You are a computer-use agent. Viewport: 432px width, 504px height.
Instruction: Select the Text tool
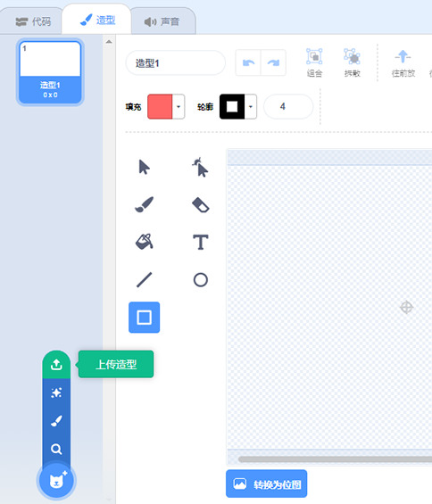point(201,242)
